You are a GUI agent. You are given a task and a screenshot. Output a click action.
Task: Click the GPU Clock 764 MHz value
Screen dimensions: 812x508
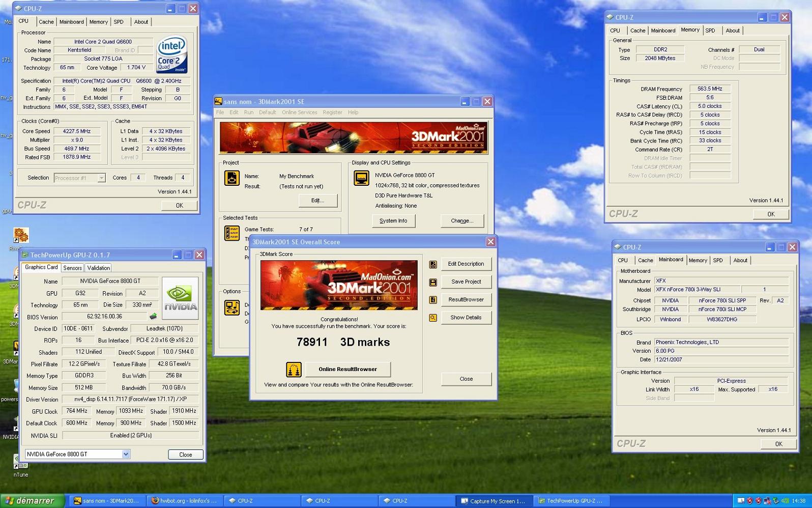pyautogui.click(x=77, y=411)
